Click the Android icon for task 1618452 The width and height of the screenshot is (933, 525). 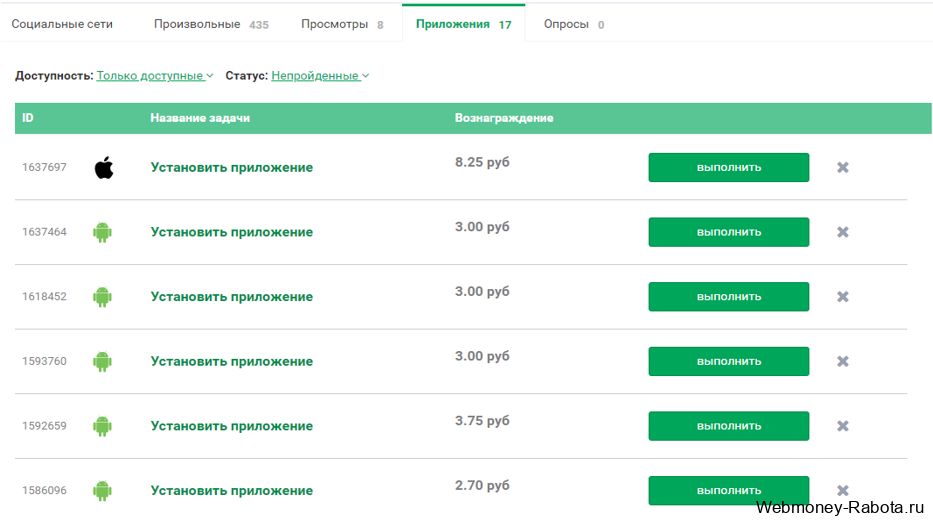click(102, 296)
